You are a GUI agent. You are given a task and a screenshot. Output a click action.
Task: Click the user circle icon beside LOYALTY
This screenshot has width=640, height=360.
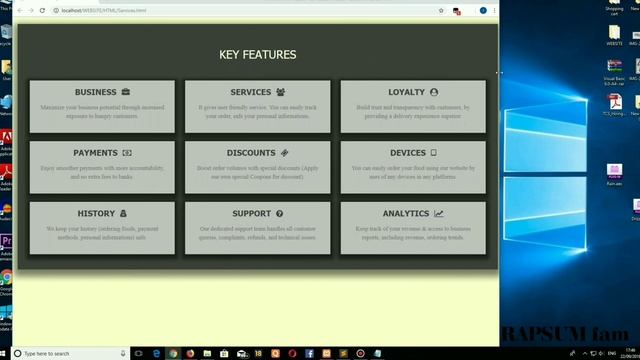[x=434, y=92]
